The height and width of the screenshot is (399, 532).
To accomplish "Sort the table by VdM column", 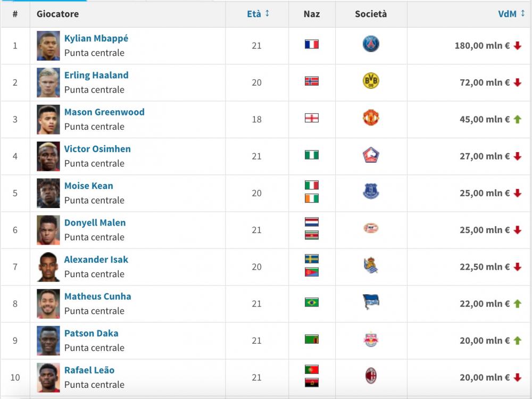I will (507, 14).
